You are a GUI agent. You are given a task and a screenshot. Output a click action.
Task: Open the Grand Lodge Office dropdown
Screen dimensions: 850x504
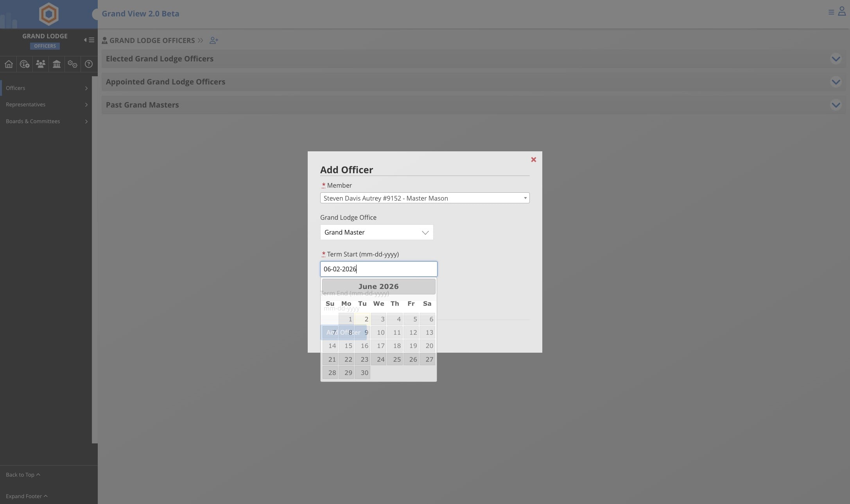tap(377, 232)
